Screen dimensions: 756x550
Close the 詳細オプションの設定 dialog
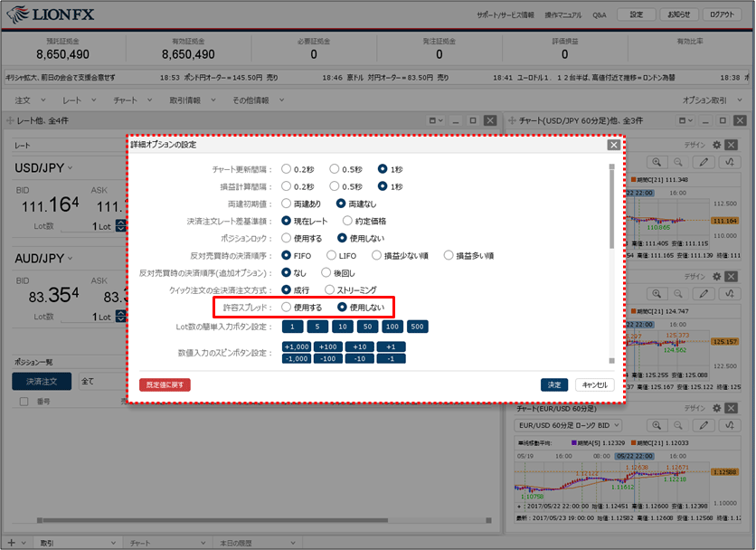point(613,145)
